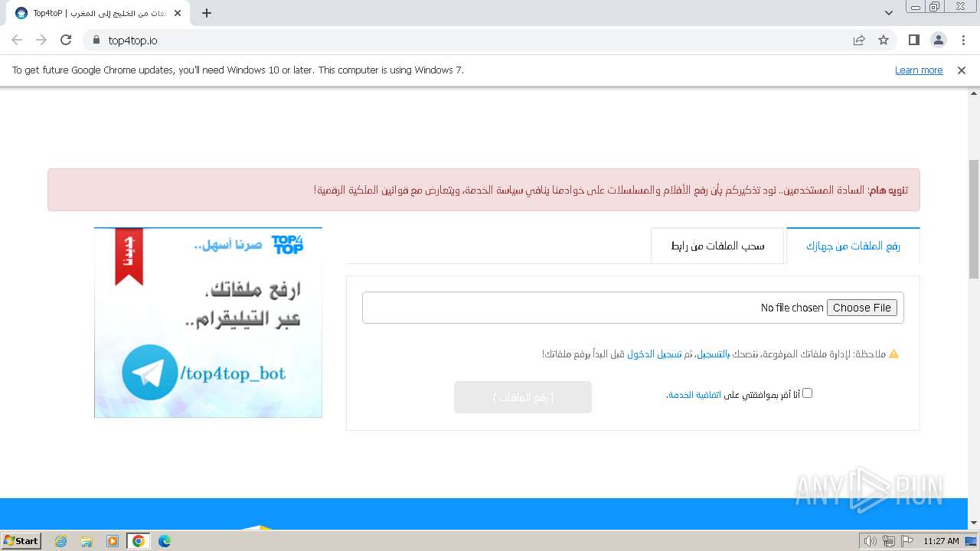Click the 'رفع الملفات' upload button
980x551 pixels.
coord(523,397)
